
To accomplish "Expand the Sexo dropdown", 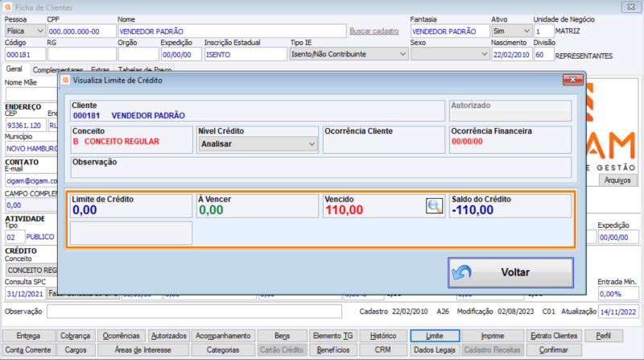I will pyautogui.click(x=450, y=54).
